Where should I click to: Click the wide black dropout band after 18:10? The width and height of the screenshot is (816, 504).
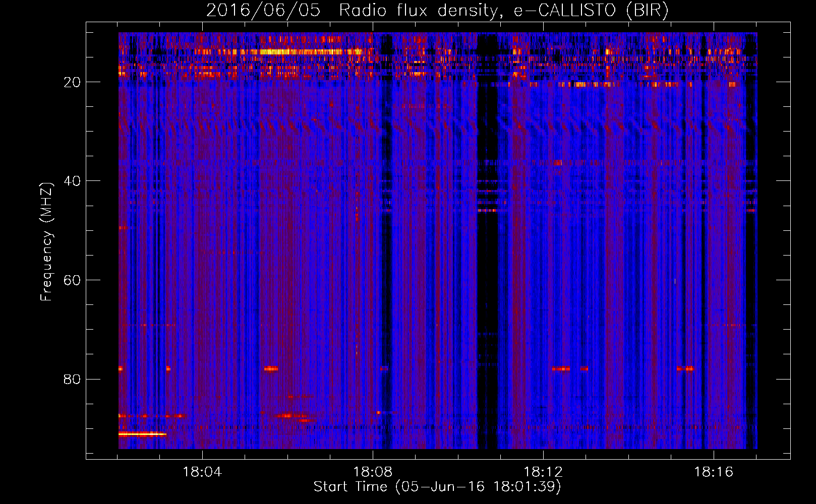pos(487,241)
